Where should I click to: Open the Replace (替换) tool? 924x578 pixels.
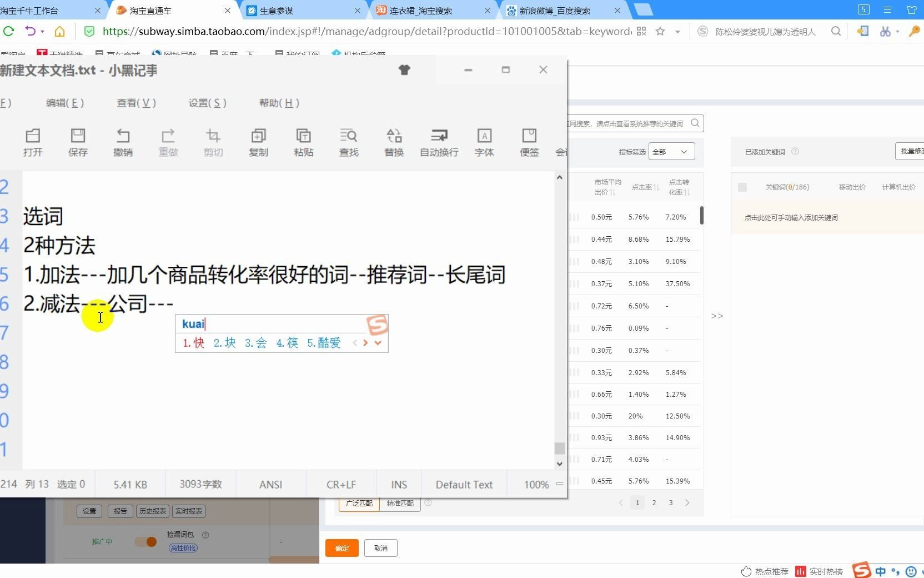click(x=394, y=142)
